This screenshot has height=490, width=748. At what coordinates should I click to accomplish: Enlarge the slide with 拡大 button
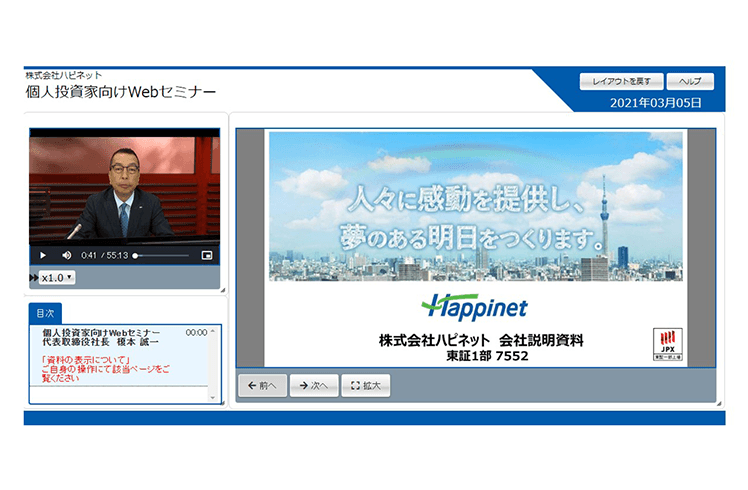(366, 386)
